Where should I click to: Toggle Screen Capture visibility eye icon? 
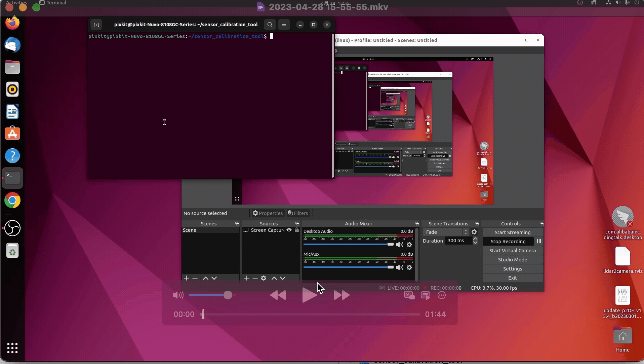(289, 230)
